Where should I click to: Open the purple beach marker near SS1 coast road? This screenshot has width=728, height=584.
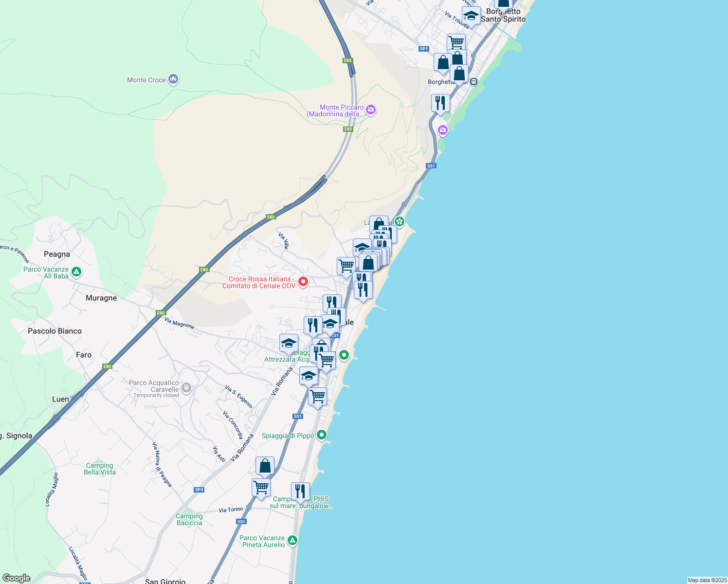click(x=443, y=130)
